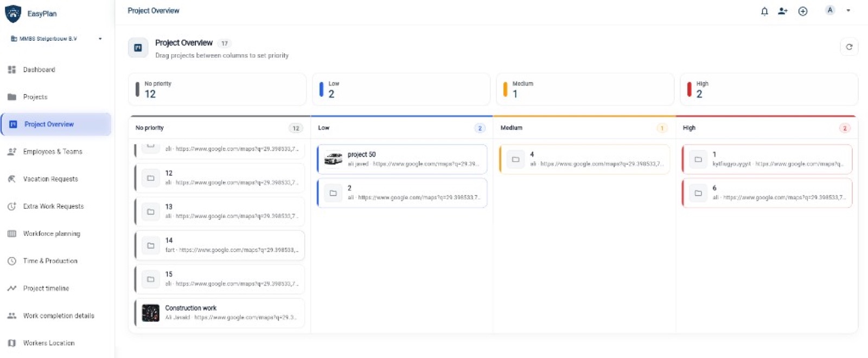Click the No priority column count badge 12
868x358 pixels.
tap(296, 128)
